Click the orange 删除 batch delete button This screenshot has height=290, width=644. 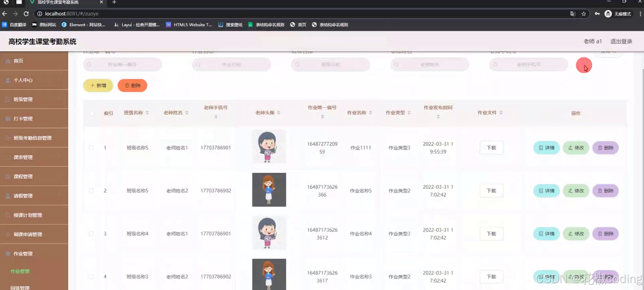click(132, 85)
